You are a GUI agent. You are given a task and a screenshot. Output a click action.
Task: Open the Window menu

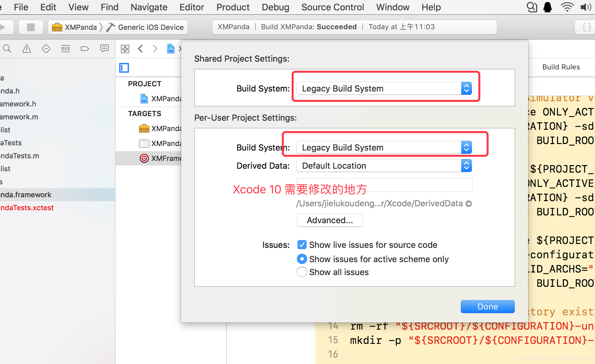click(x=393, y=7)
